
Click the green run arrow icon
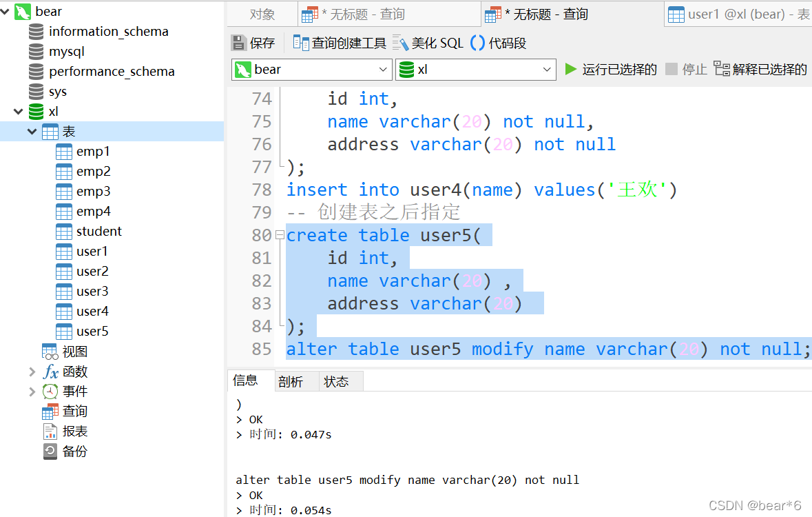(x=571, y=69)
